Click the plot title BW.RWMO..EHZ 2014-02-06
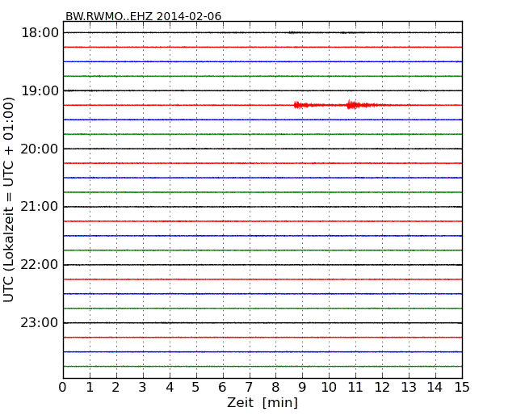Screen dimensions: 525x420 (143, 16)
